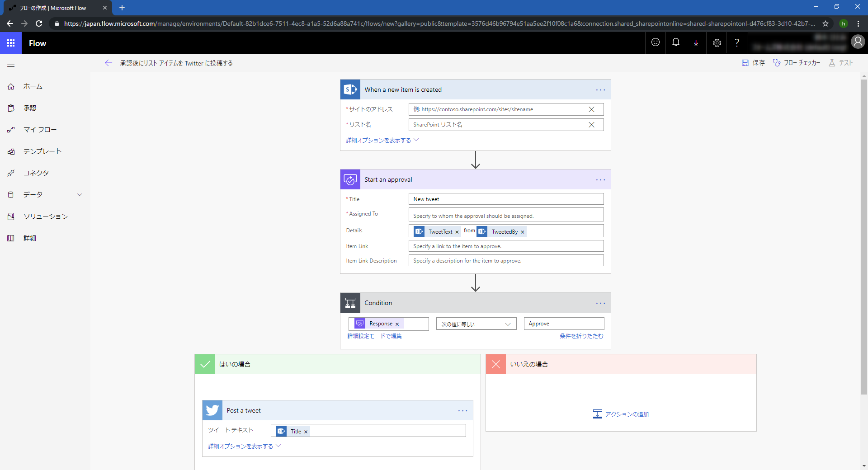The image size is (868, 470).
Task: Click the SharePoint trigger icon
Action: (x=350, y=89)
